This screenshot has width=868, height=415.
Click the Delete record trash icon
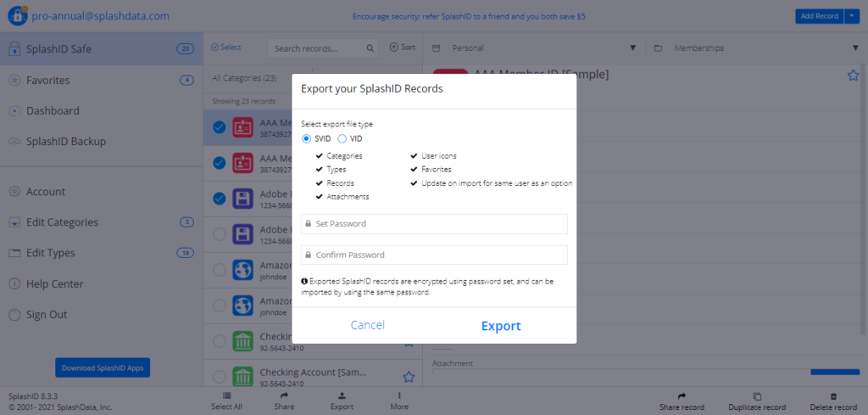click(x=833, y=396)
